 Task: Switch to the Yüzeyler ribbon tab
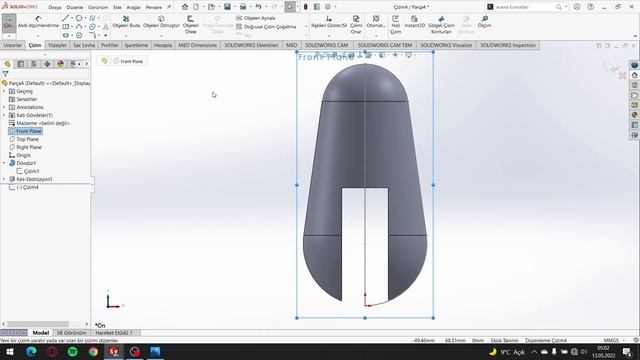pos(57,45)
